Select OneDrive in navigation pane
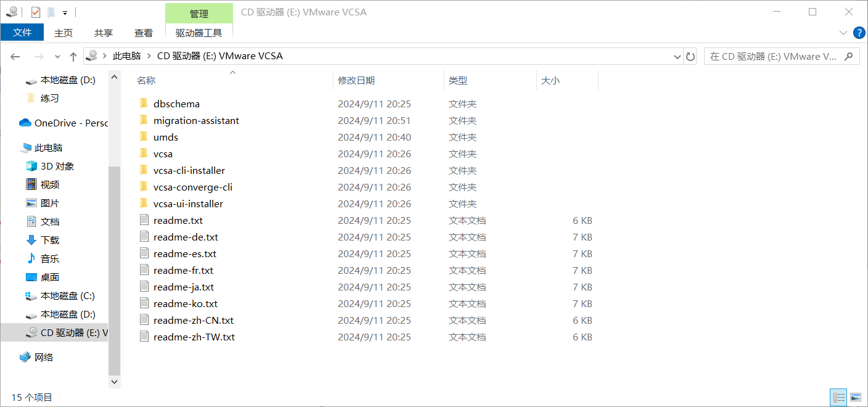This screenshot has width=868, height=407. (63, 123)
